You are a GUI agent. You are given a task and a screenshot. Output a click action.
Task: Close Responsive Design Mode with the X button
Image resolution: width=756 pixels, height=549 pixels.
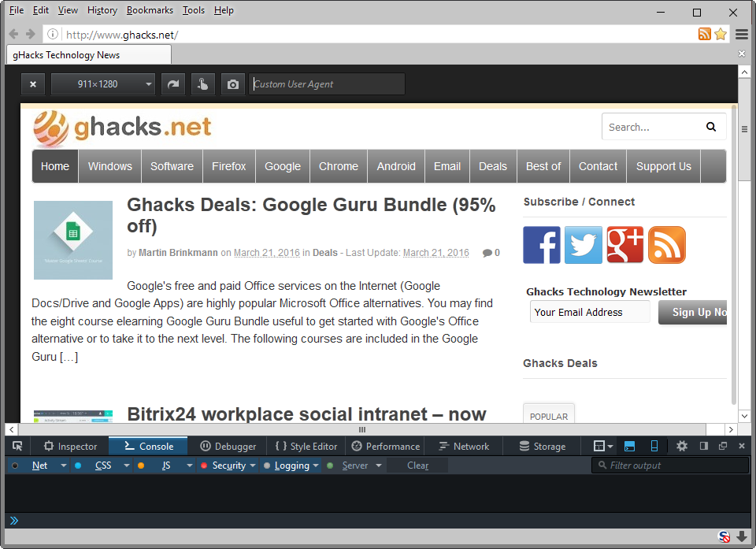pyautogui.click(x=33, y=84)
